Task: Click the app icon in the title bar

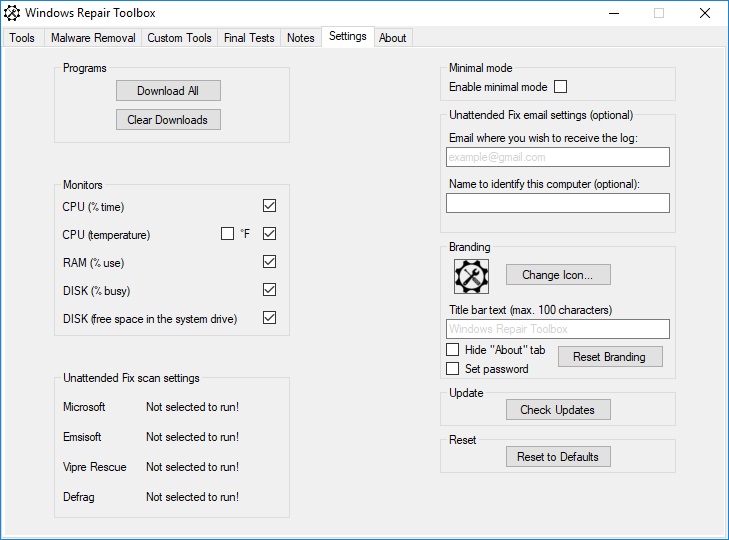Action: point(12,13)
